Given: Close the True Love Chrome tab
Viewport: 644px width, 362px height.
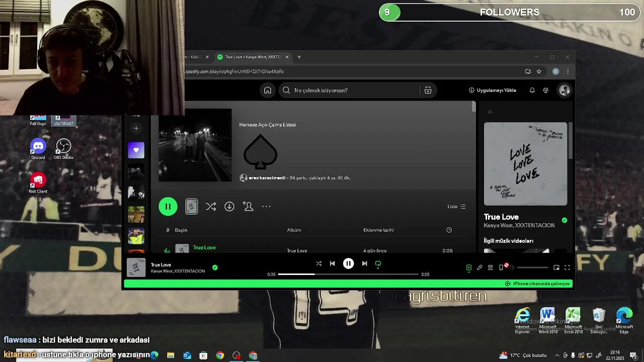Looking at the screenshot, I should pyautogui.click(x=287, y=57).
